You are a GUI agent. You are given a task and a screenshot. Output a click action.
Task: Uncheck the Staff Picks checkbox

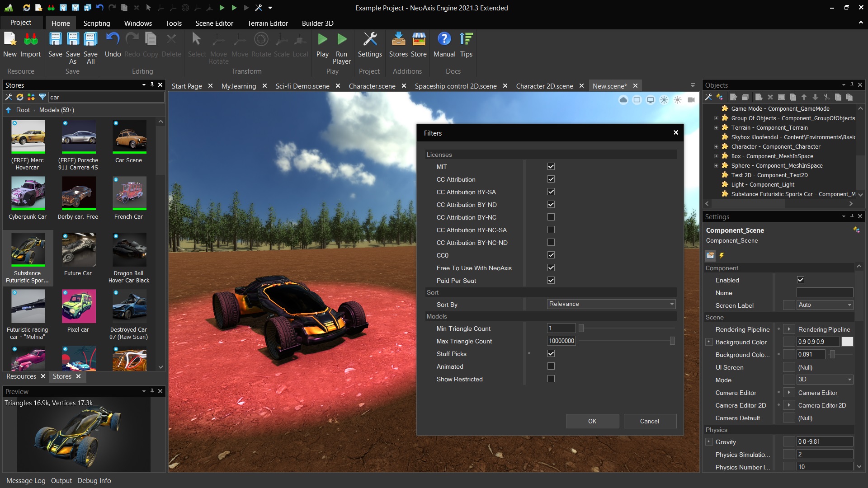click(551, 354)
